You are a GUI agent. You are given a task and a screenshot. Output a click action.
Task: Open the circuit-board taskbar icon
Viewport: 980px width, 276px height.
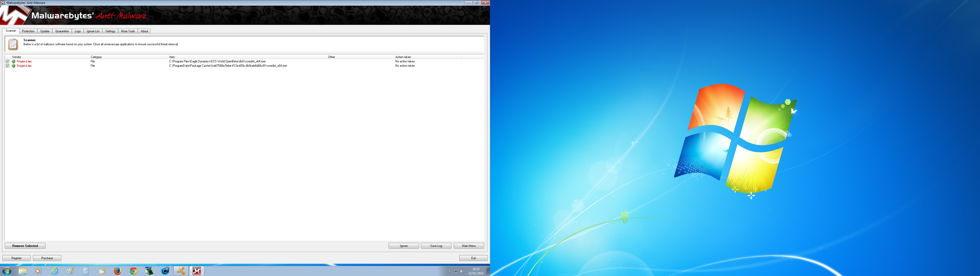pos(149,271)
